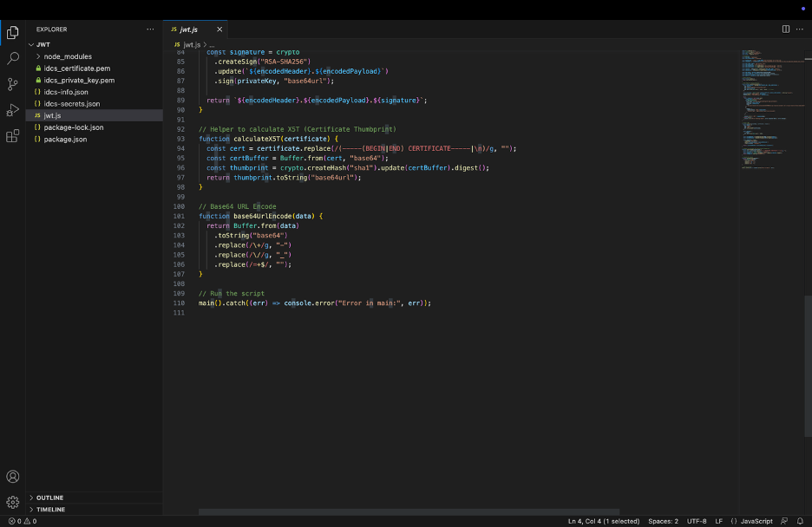
Task: Change end of line sequence LF
Action: click(x=719, y=521)
